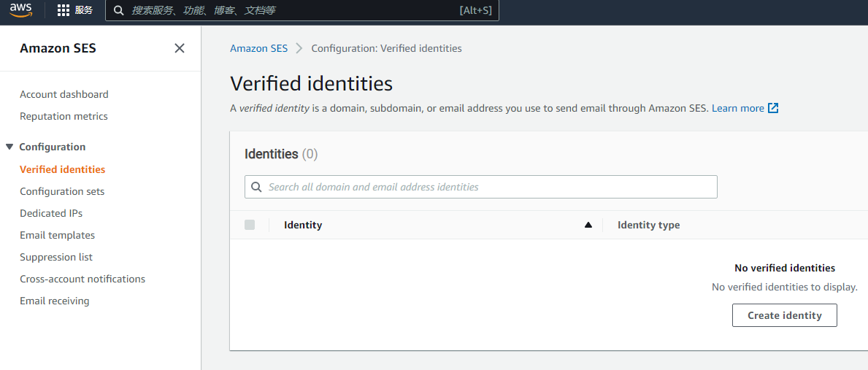
Task: Open Email templates in sidebar
Action: [x=58, y=235]
